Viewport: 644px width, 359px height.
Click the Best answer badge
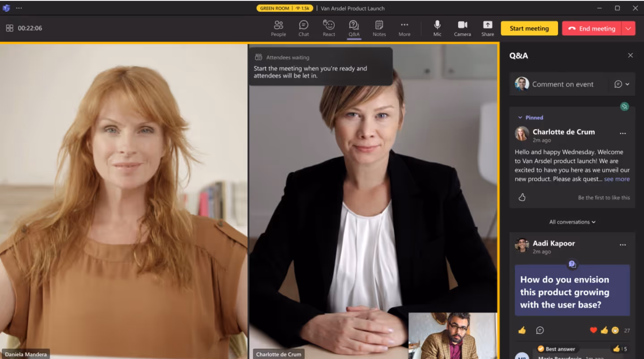(x=556, y=349)
